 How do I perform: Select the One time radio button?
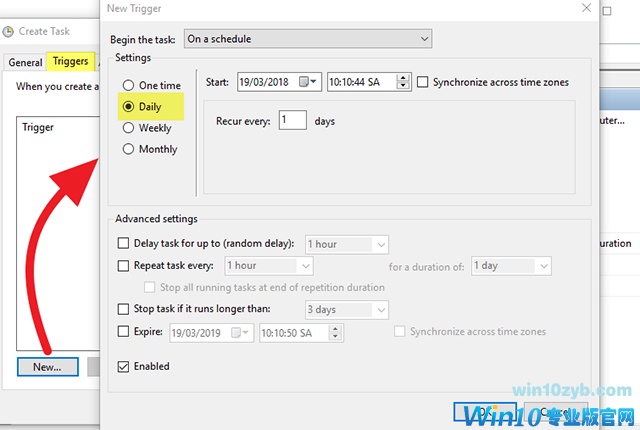[x=128, y=86]
